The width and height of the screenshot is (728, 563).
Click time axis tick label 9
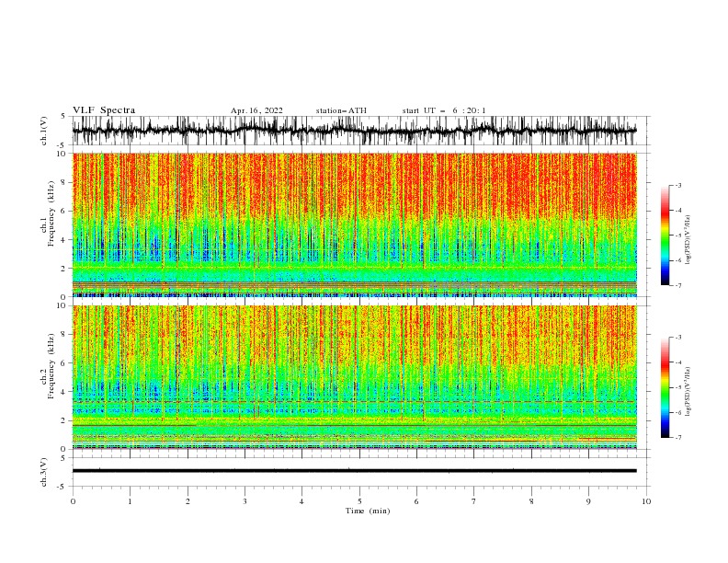point(588,501)
